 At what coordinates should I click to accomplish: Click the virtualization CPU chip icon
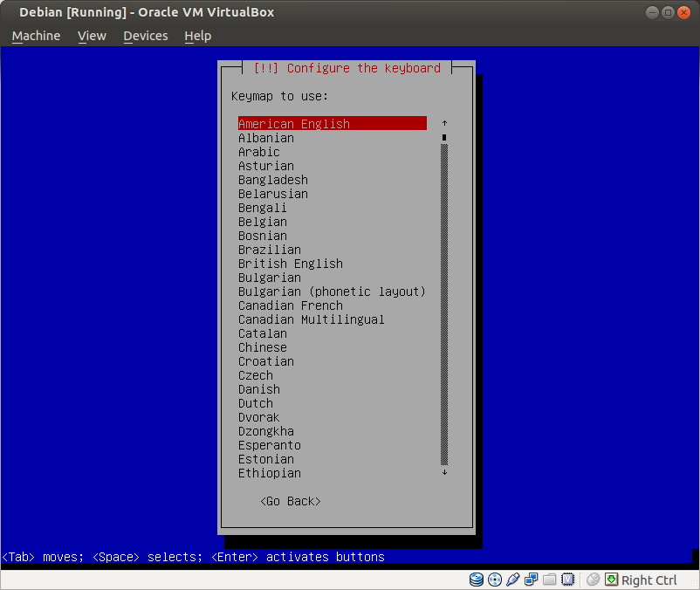coord(568,580)
